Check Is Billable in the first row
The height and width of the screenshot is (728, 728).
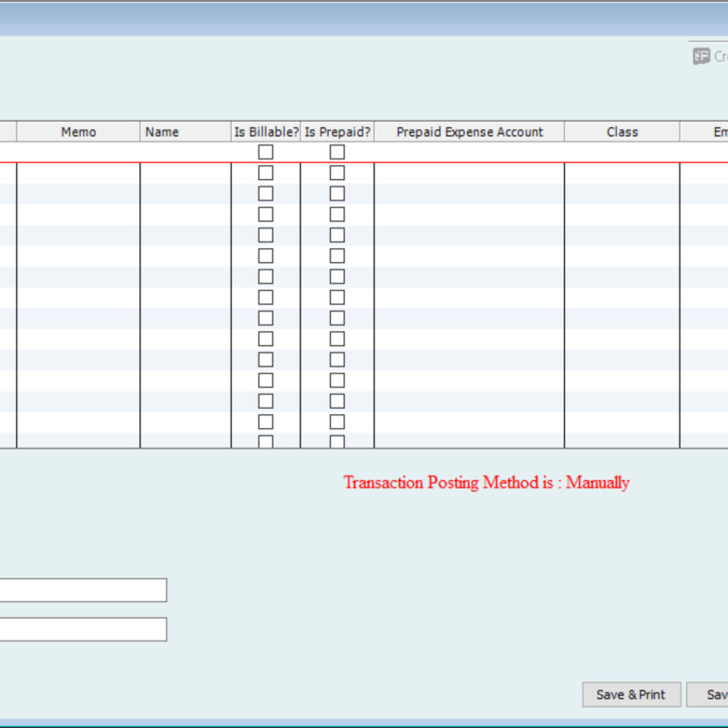coord(266,152)
